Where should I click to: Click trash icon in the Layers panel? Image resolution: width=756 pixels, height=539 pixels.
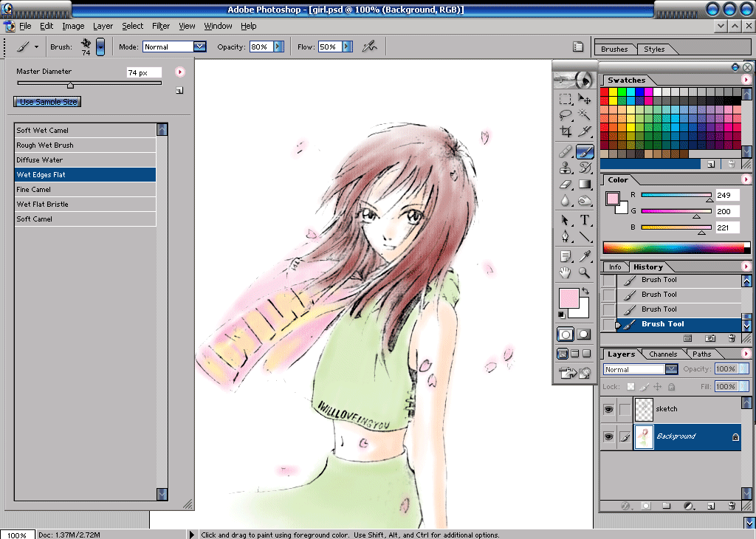732,506
